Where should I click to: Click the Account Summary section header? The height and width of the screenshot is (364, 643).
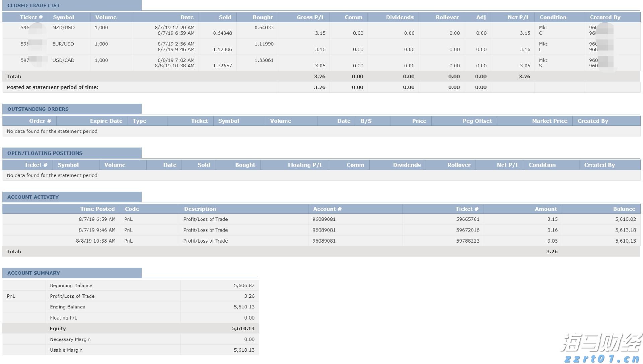[x=33, y=273]
